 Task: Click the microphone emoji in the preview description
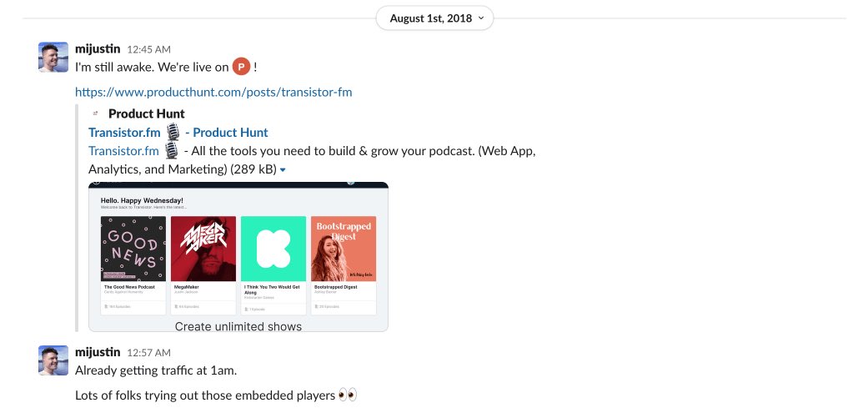coord(171,151)
